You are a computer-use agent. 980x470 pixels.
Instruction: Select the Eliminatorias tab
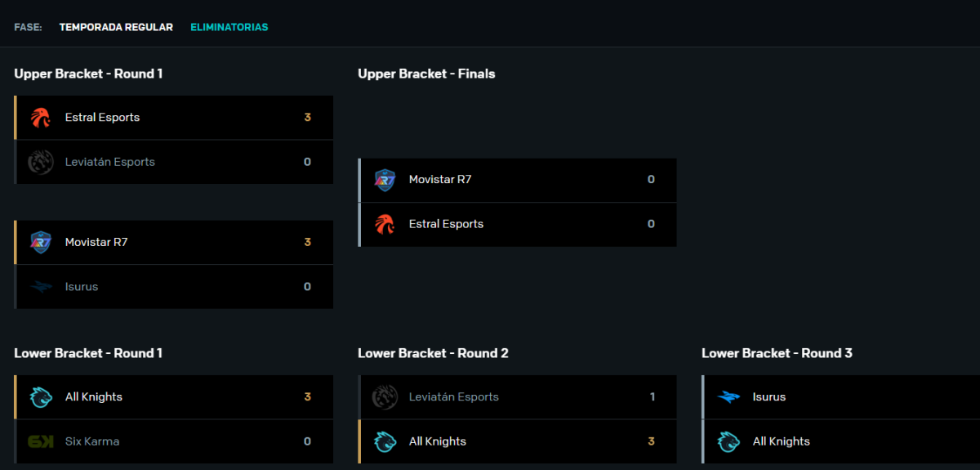click(229, 27)
